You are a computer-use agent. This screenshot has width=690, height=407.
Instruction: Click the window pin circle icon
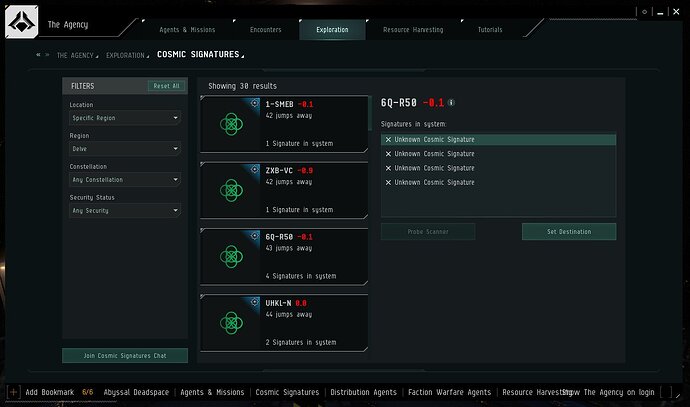(644, 12)
